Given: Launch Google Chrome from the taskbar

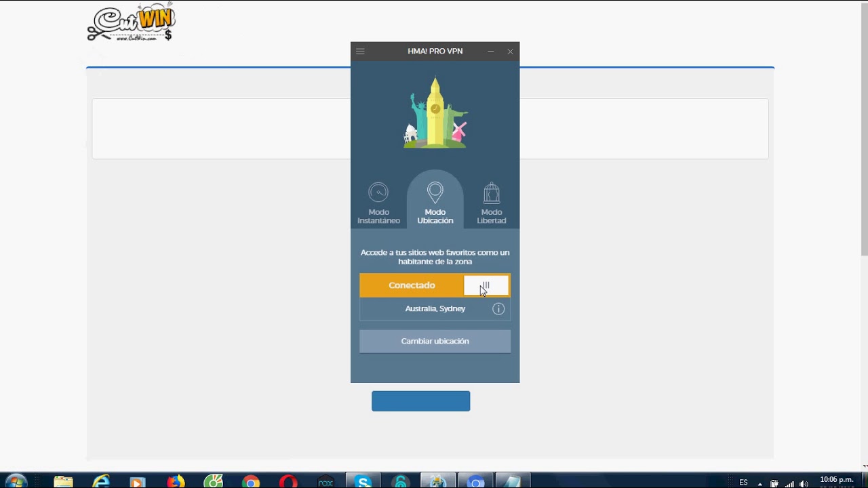Looking at the screenshot, I should coord(251,482).
